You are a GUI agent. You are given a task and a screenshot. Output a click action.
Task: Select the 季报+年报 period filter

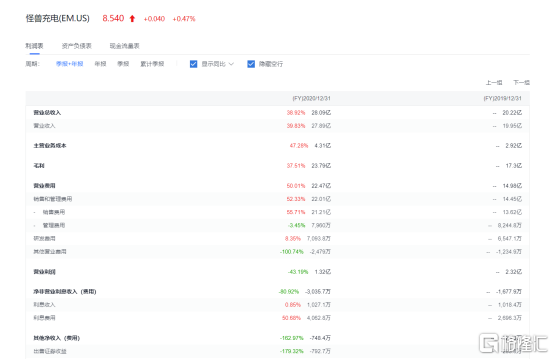tap(70, 64)
